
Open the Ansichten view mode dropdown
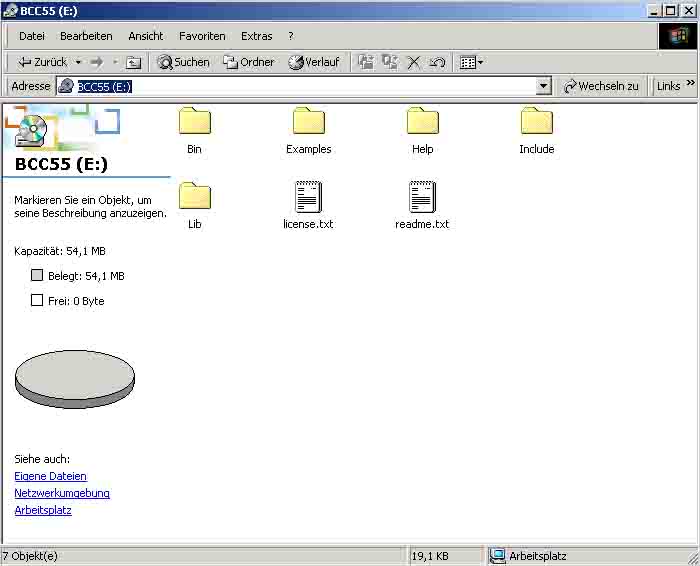tap(470, 62)
